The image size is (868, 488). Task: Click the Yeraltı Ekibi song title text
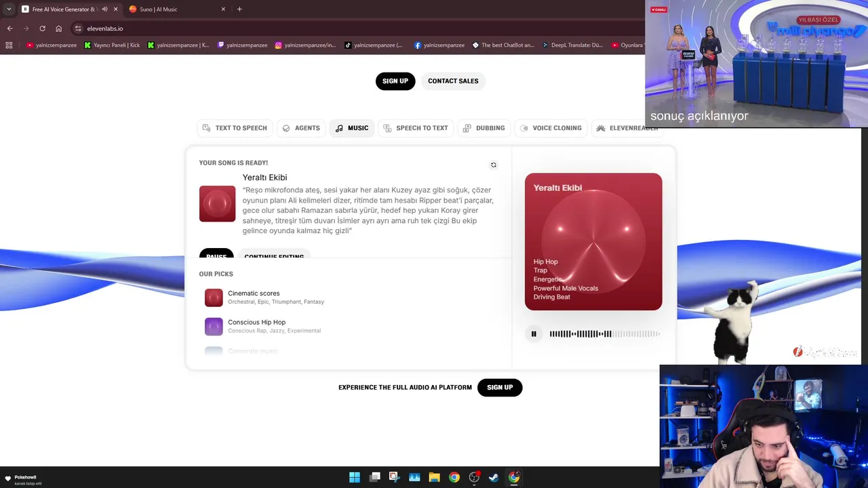coord(264,178)
